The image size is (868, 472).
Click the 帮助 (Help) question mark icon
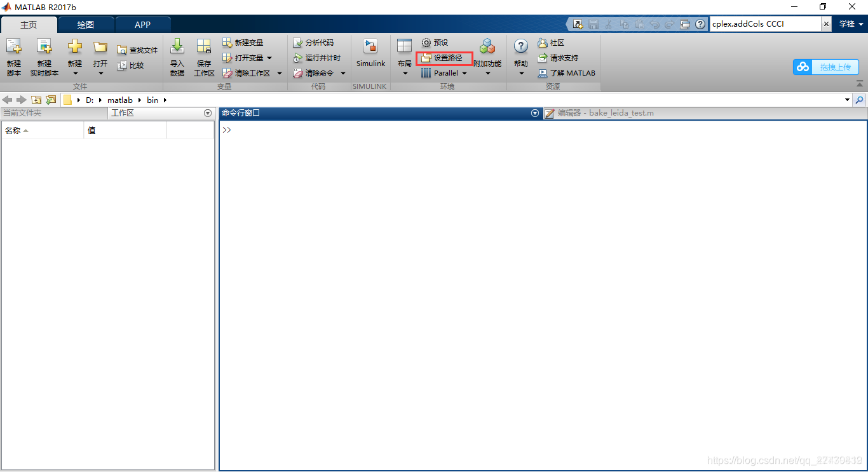click(521, 46)
